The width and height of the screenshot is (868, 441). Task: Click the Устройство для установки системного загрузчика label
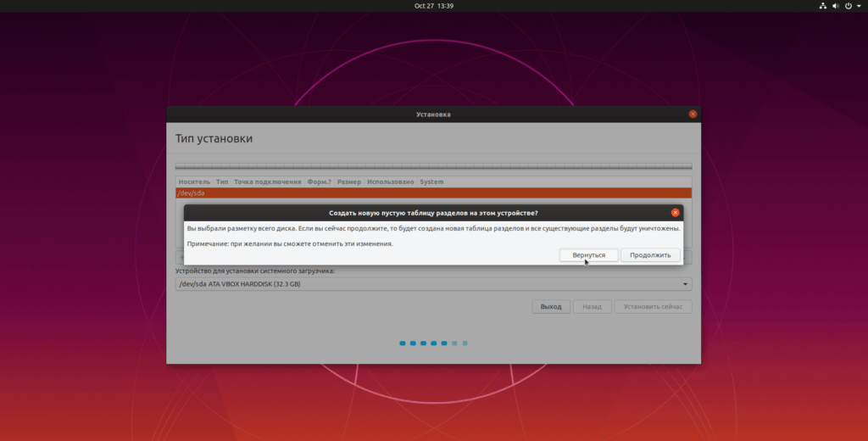pyautogui.click(x=255, y=271)
